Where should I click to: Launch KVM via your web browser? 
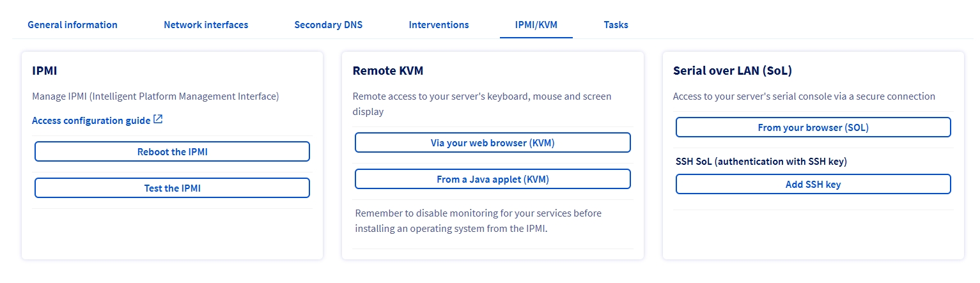(492, 142)
